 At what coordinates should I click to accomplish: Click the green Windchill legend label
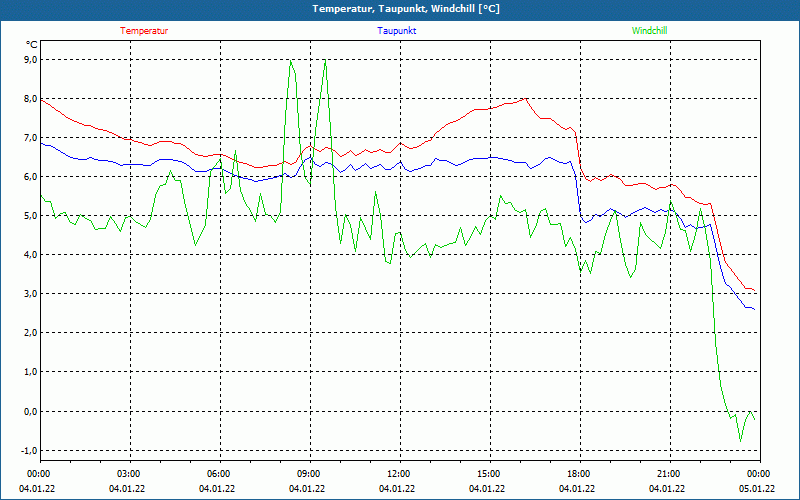(649, 31)
